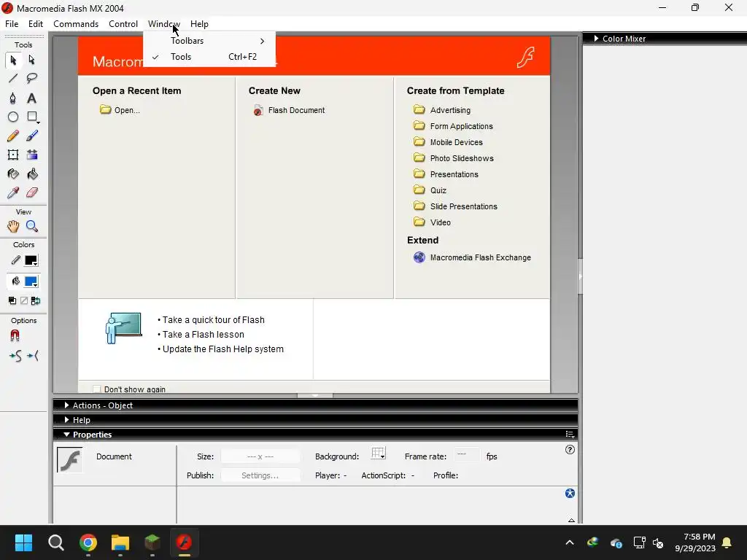Open the Edit menu

click(x=36, y=24)
